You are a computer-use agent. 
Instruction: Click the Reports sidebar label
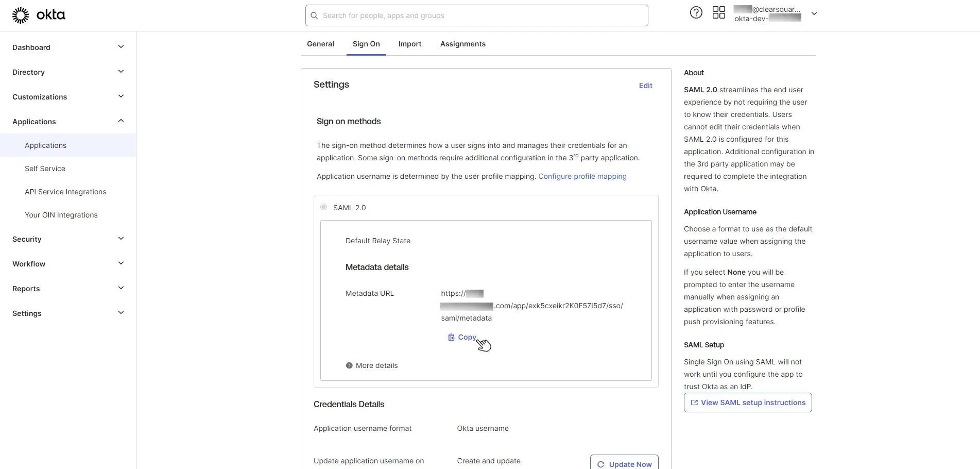[x=26, y=289]
